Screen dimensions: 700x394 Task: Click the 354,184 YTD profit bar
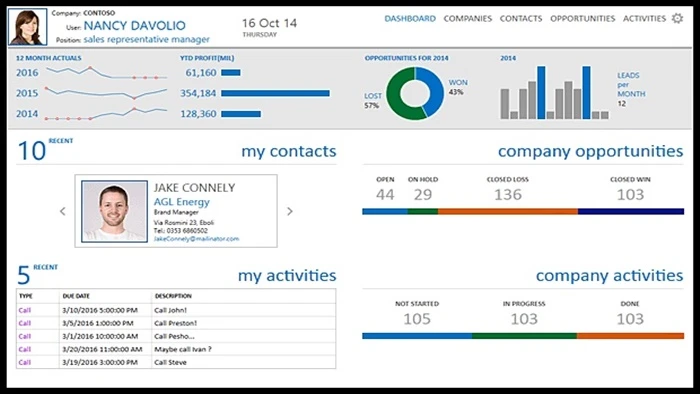coord(275,93)
